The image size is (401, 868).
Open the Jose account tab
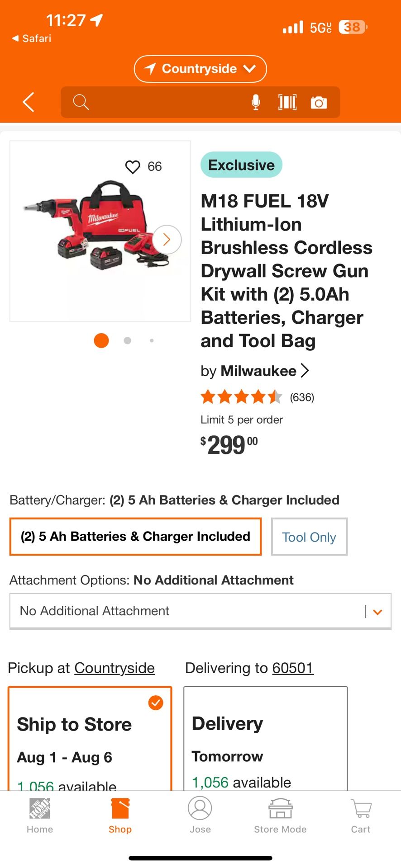200,816
